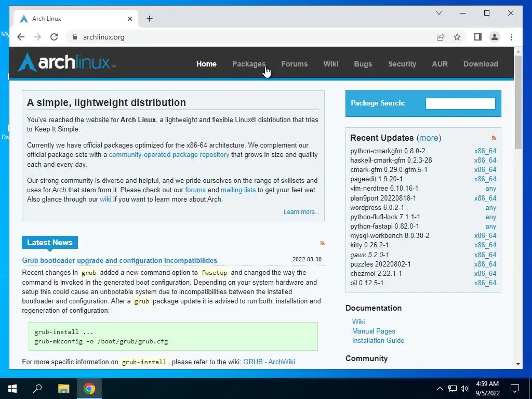Viewport: 532px width, 399px height.
Task: Open the tab search chevron
Action: 438,13
